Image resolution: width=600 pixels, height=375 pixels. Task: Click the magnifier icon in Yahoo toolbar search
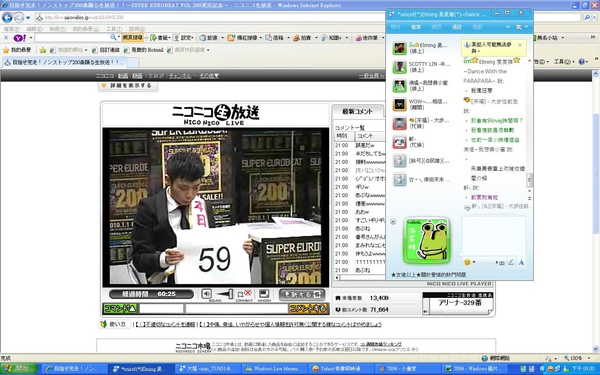click(113, 38)
